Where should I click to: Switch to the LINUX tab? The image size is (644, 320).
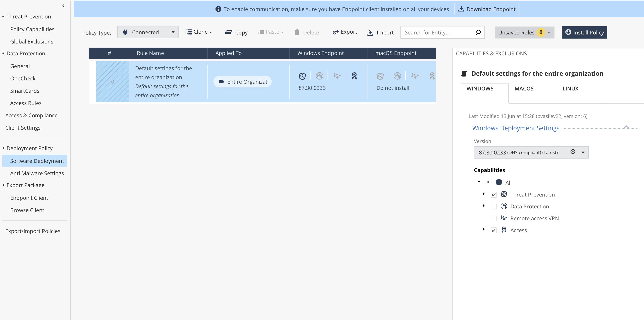click(x=570, y=89)
